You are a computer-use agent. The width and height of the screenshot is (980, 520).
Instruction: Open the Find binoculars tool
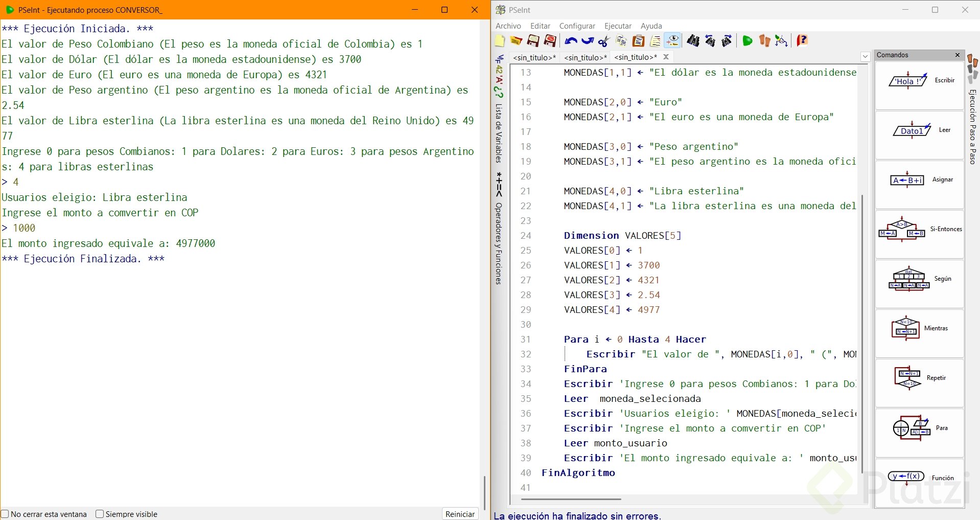click(x=693, y=41)
